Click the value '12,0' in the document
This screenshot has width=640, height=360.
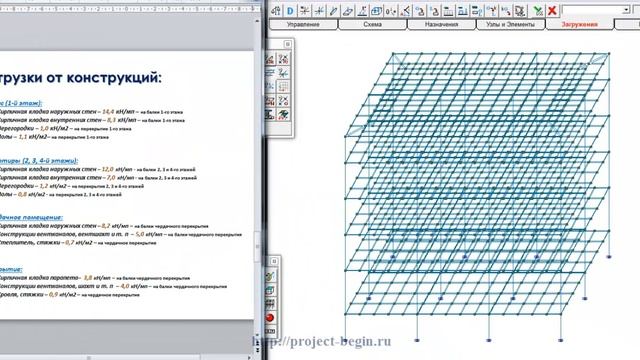[x=108, y=169]
